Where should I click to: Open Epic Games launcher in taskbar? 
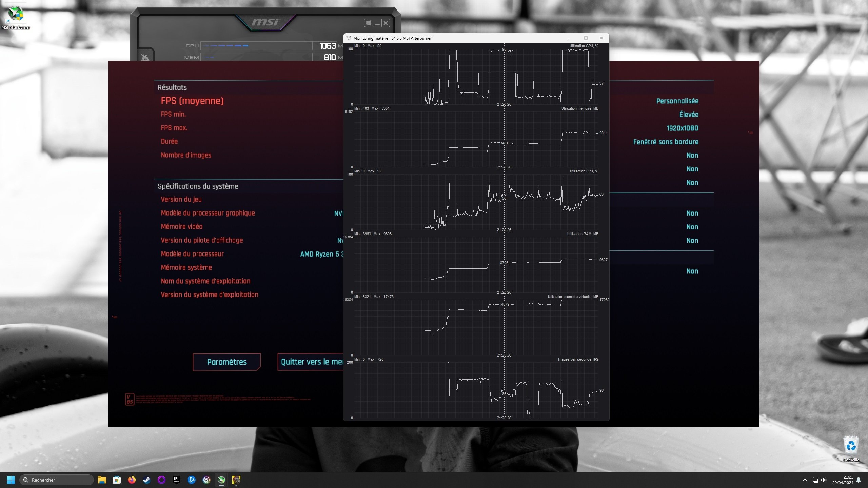(x=176, y=480)
